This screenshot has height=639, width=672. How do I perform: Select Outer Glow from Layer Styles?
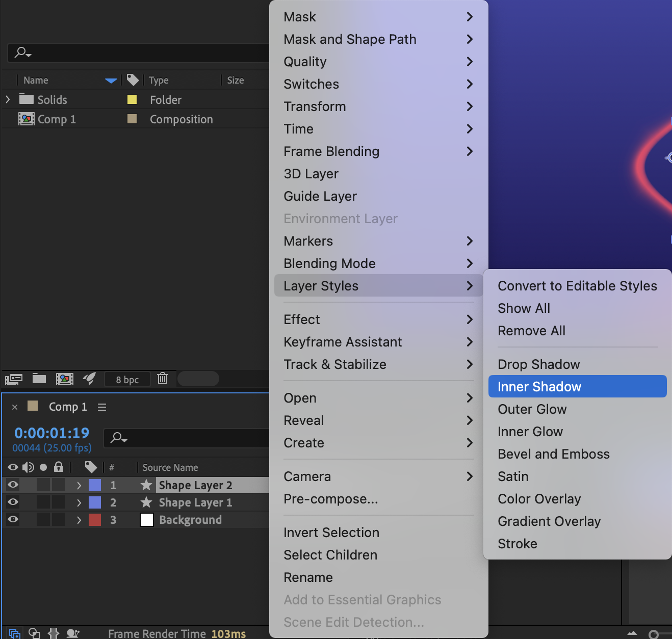point(578,409)
